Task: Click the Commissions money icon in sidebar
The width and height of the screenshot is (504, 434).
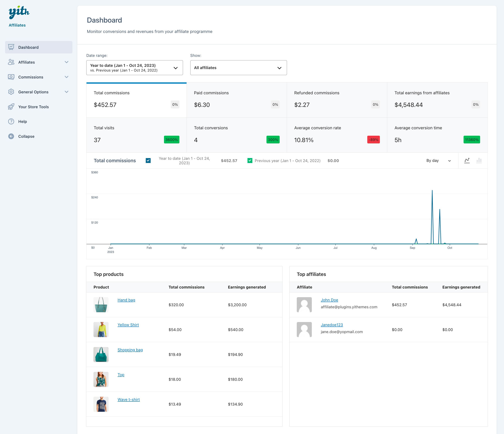Action: (11, 77)
